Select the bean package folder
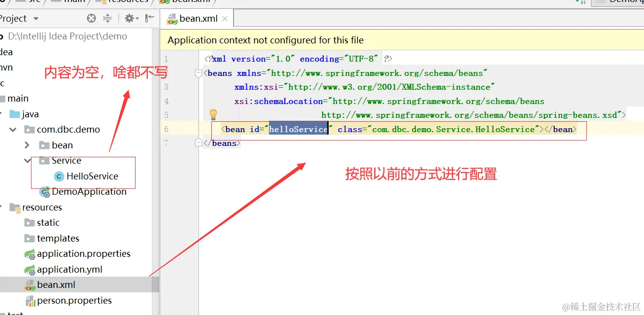The width and height of the screenshot is (644, 315). coord(62,145)
